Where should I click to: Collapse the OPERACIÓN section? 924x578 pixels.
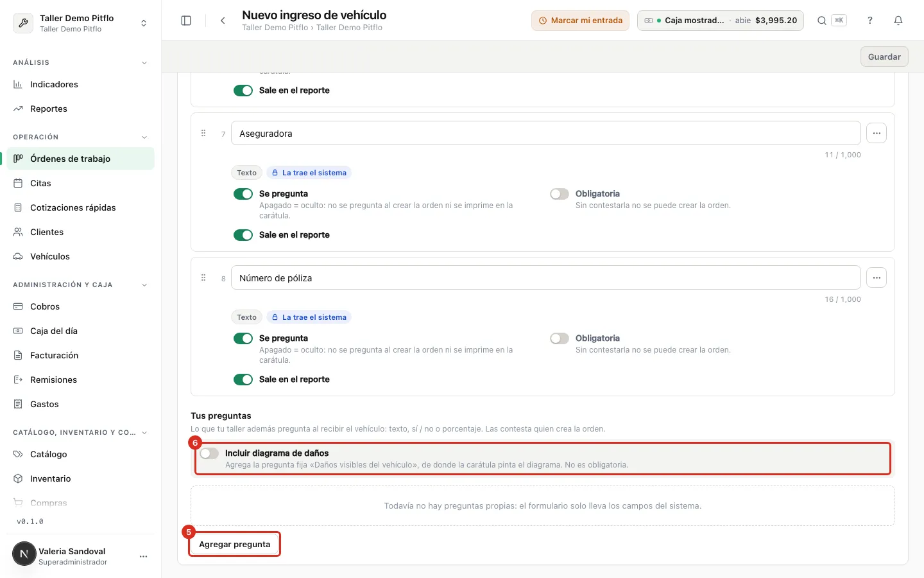[x=144, y=137]
